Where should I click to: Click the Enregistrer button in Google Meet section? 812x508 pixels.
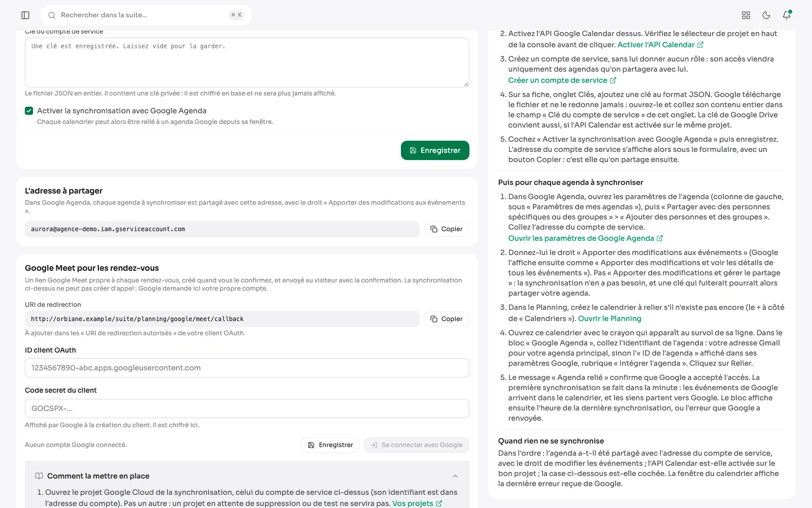pos(330,445)
